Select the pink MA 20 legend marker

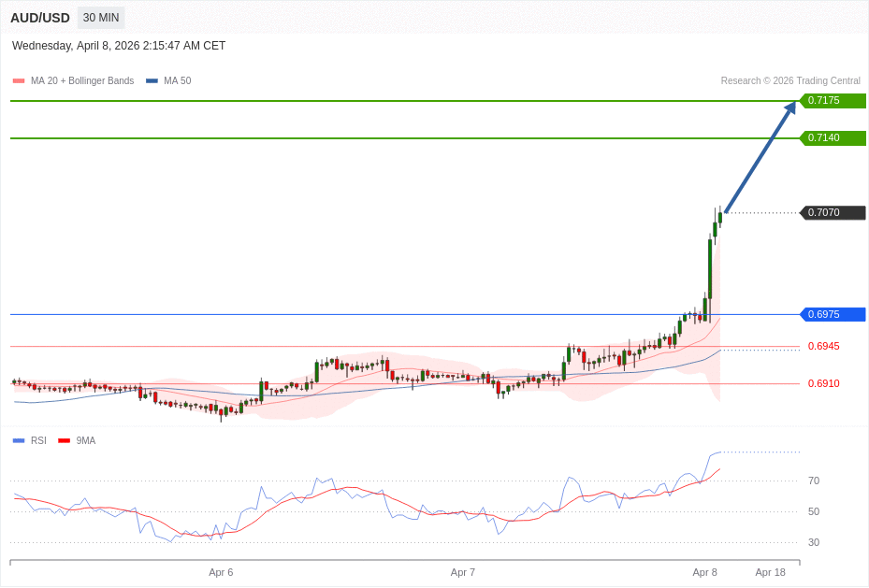(x=17, y=80)
